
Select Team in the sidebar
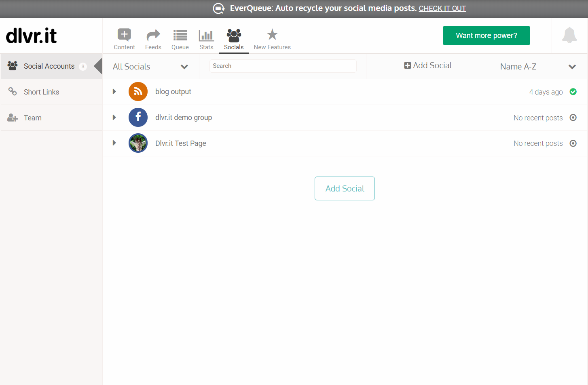(51, 118)
